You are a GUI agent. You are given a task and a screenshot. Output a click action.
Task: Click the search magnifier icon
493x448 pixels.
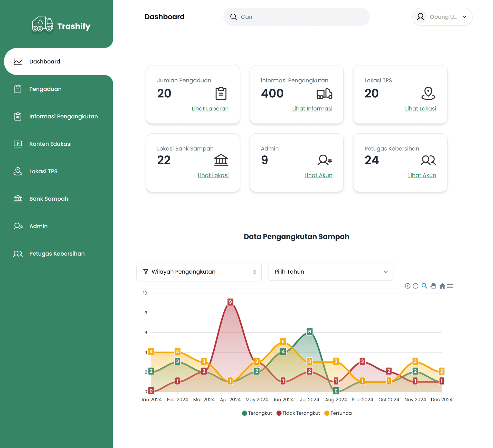233,17
